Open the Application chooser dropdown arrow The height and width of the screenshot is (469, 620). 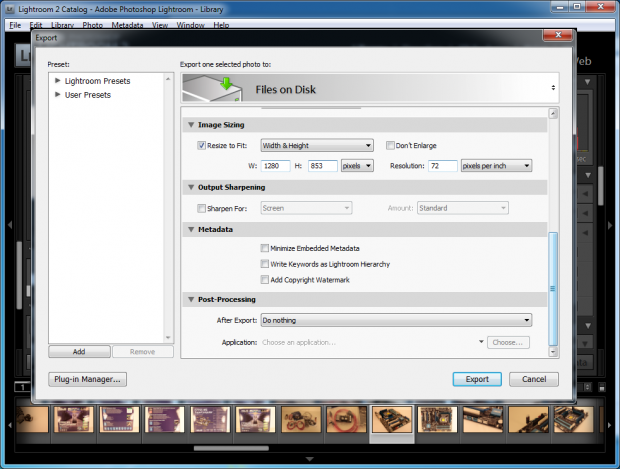click(481, 342)
